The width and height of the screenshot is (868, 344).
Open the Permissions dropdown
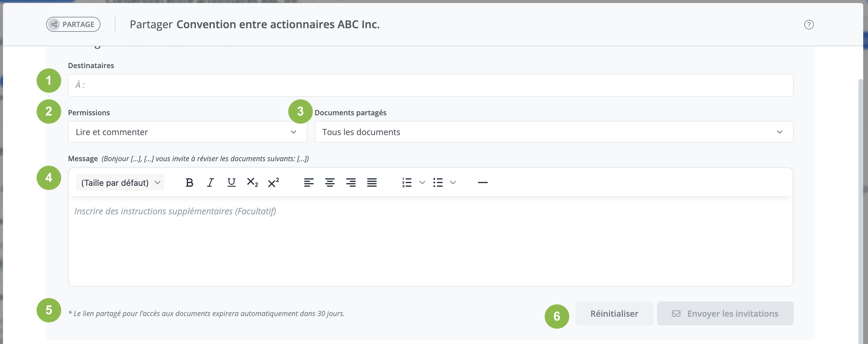[x=187, y=132]
